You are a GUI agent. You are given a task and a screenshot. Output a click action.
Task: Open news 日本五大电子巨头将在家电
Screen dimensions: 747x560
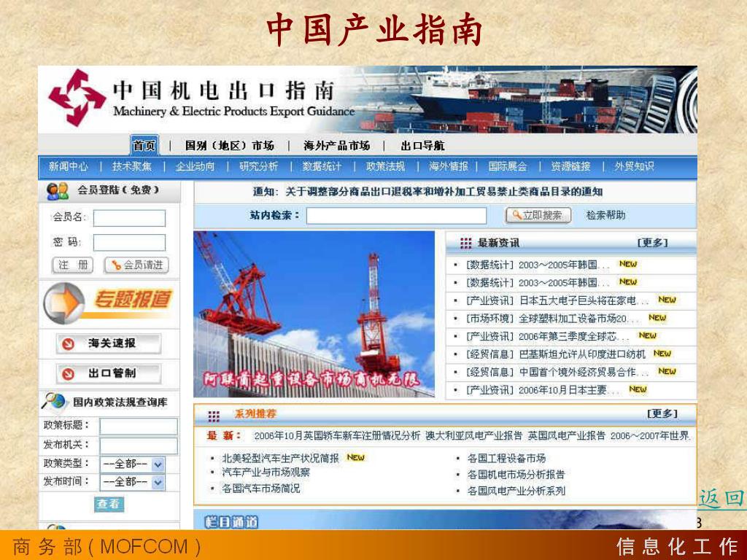pyautogui.click(x=584, y=301)
